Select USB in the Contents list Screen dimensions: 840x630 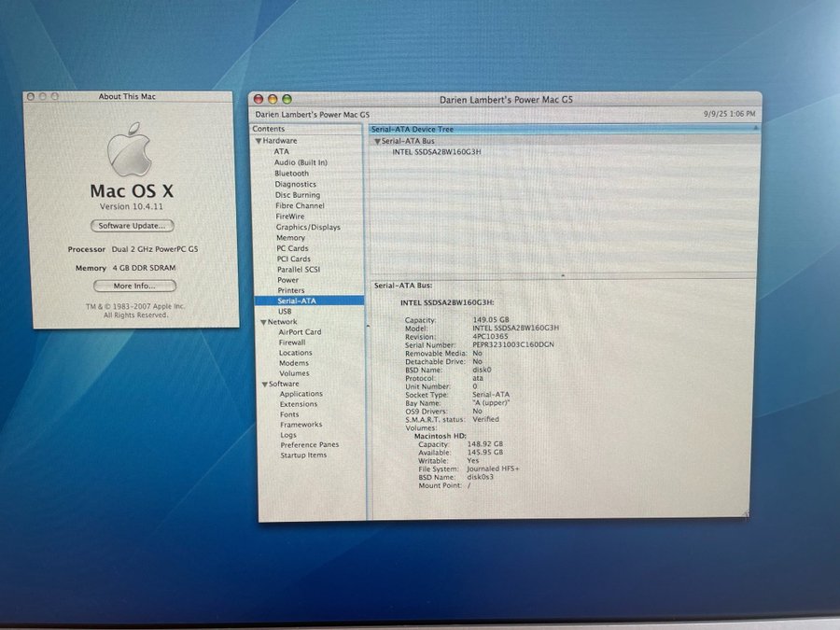coord(285,311)
